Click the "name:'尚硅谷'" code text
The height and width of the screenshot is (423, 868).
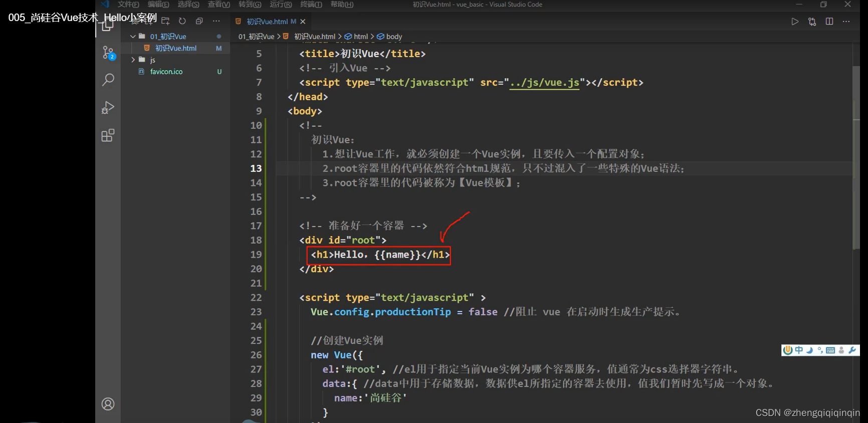pyautogui.click(x=370, y=398)
